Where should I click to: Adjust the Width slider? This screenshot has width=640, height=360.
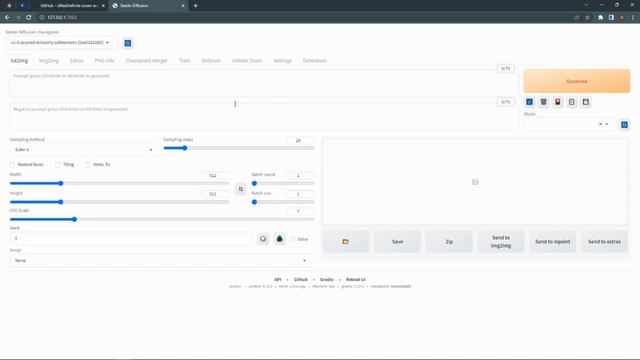click(119, 183)
